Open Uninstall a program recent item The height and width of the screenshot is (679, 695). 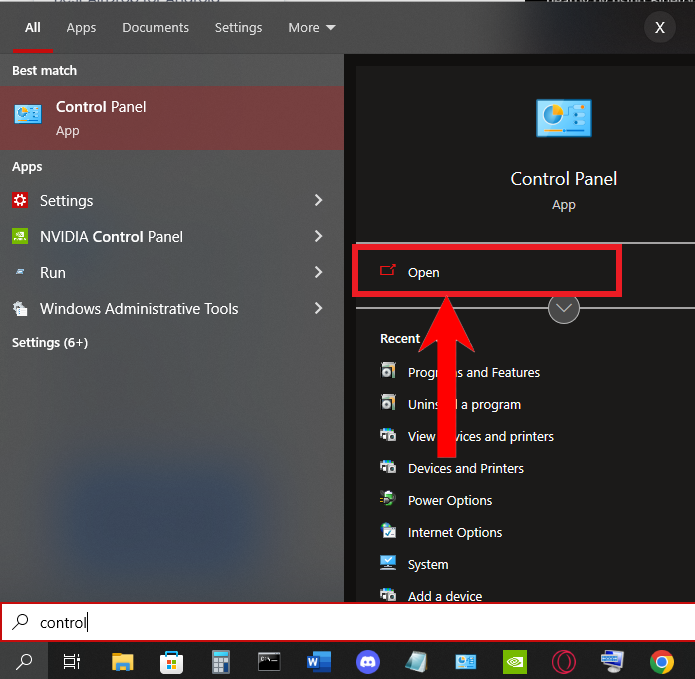click(464, 404)
